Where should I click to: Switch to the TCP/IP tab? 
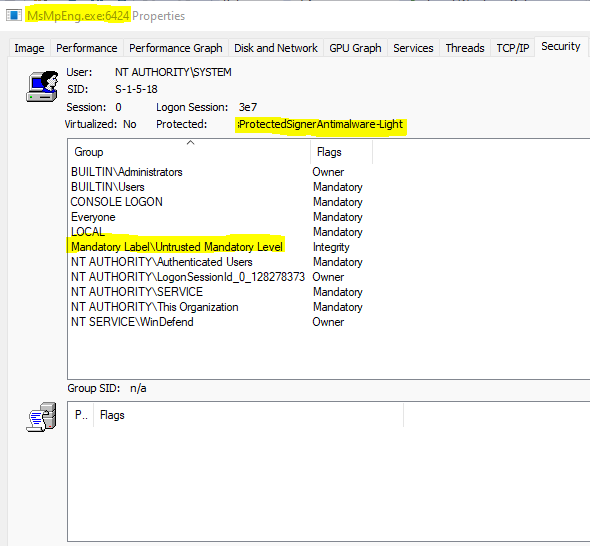point(512,48)
